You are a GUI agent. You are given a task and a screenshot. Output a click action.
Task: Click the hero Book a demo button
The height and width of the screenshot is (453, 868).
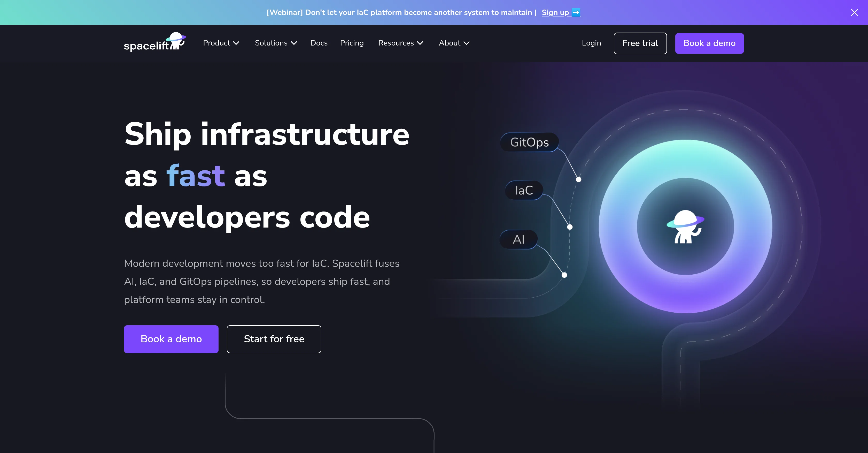coord(171,339)
